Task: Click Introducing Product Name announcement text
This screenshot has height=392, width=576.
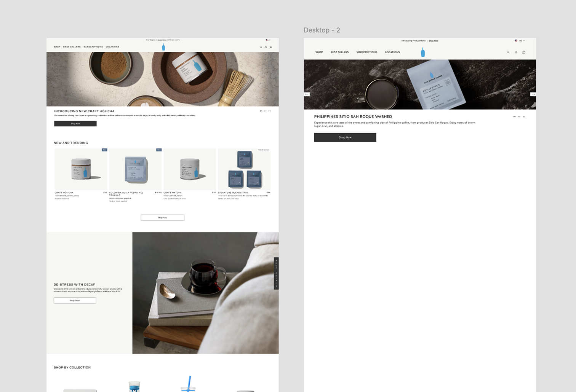Action: tap(413, 41)
